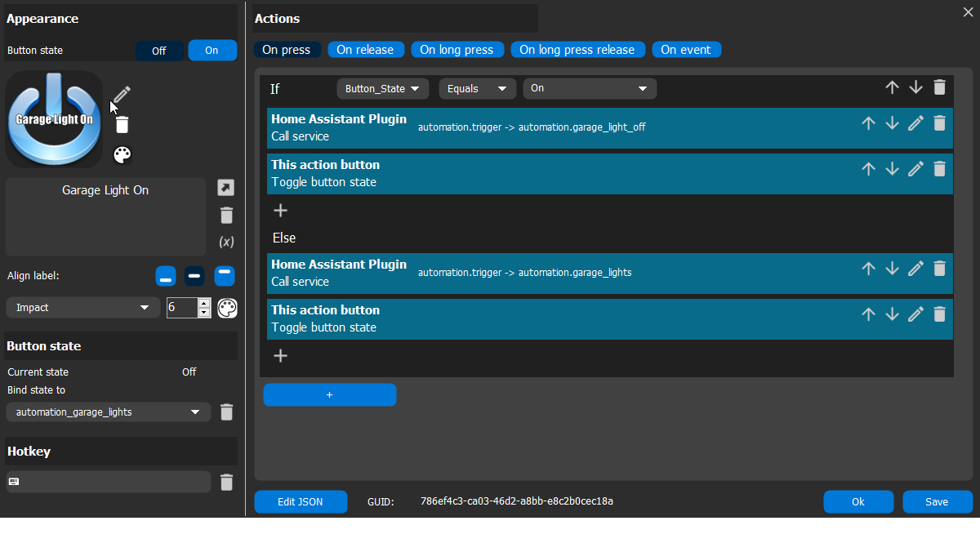Delete the If Button_State condition row

pyautogui.click(x=939, y=87)
